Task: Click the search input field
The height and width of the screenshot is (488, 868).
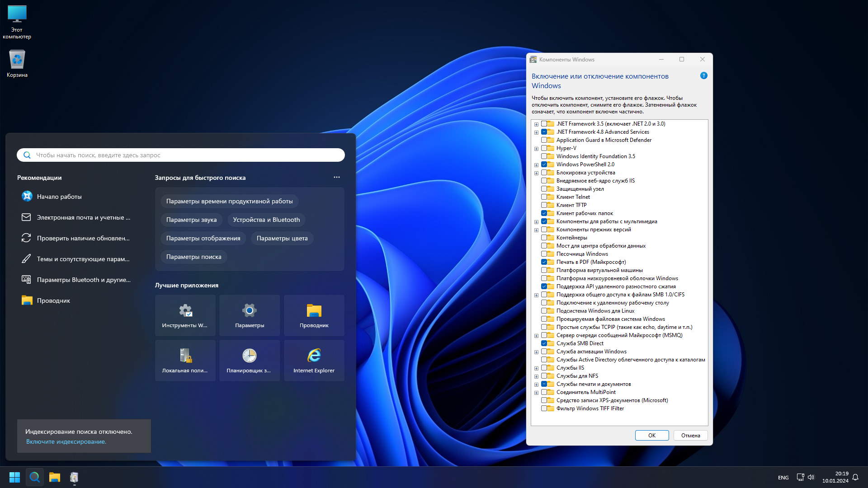Action: pyautogui.click(x=181, y=155)
